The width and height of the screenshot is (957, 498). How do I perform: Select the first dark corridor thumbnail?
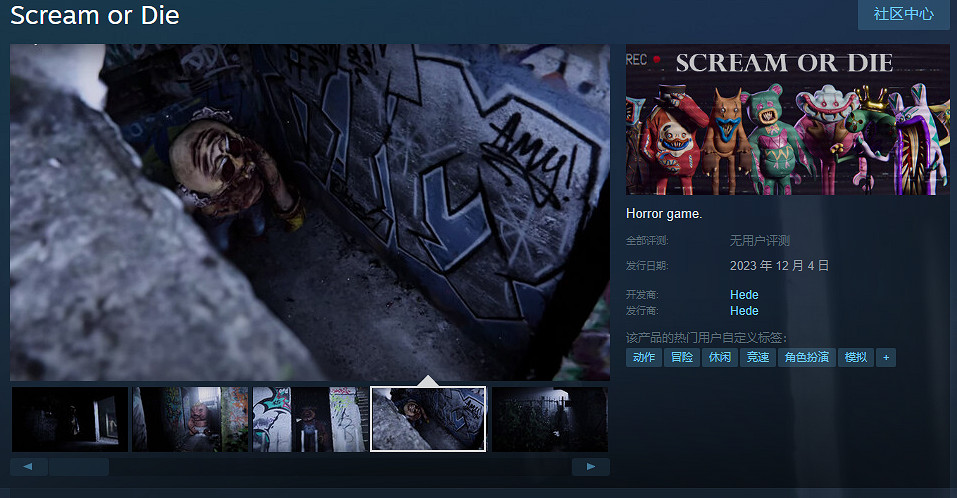point(70,419)
